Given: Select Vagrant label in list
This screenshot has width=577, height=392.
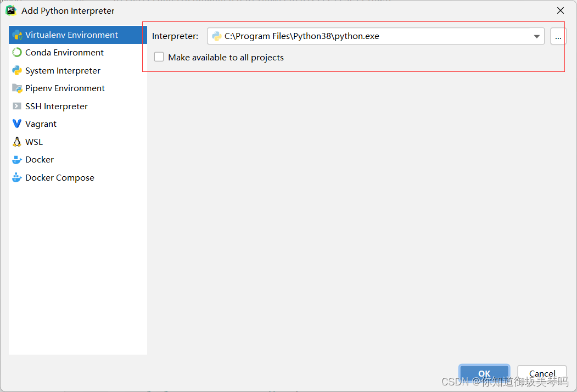Looking at the screenshot, I should click(41, 124).
